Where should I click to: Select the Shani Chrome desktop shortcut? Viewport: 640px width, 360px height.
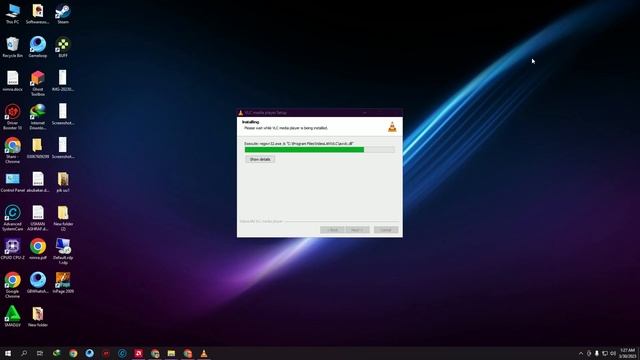point(12,150)
